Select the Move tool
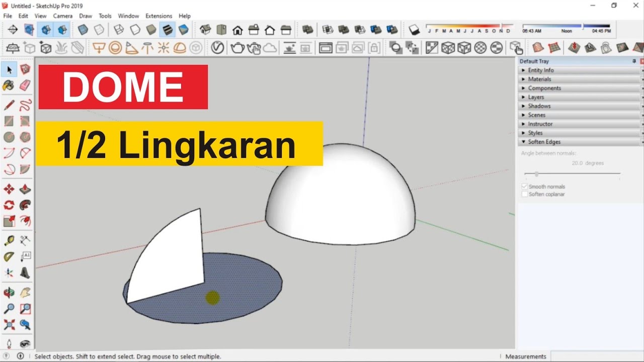 9,189
